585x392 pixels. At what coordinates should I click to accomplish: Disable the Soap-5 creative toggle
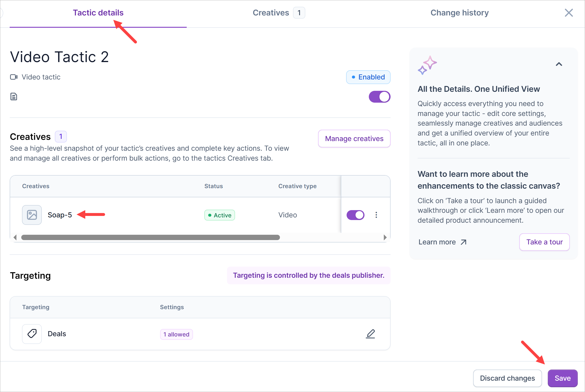click(355, 215)
